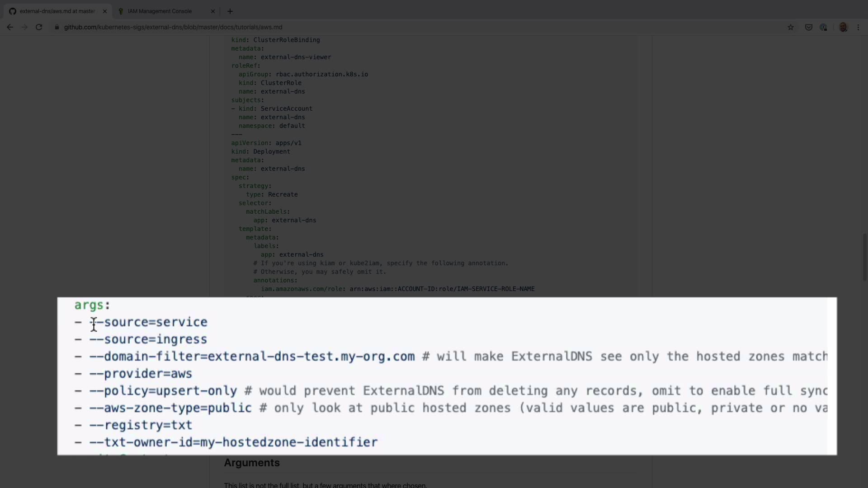Click the extension icon beside Pocket
Viewport: 868px width, 488px height.
pos(823,27)
